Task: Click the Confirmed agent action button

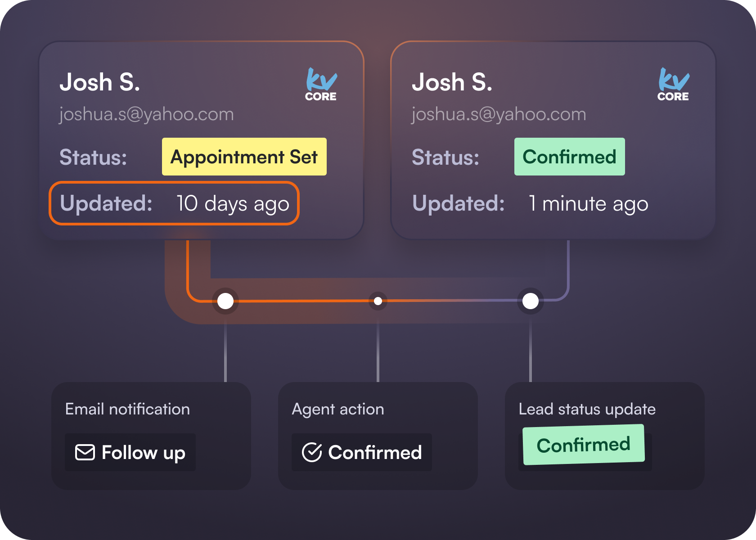Action: [362, 452]
